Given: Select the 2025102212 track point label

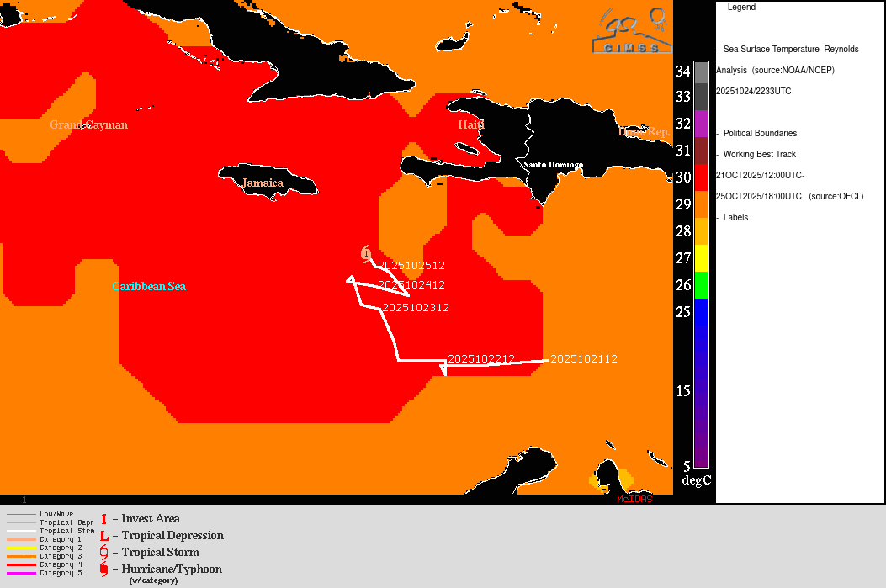Looking at the screenshot, I should [x=481, y=359].
